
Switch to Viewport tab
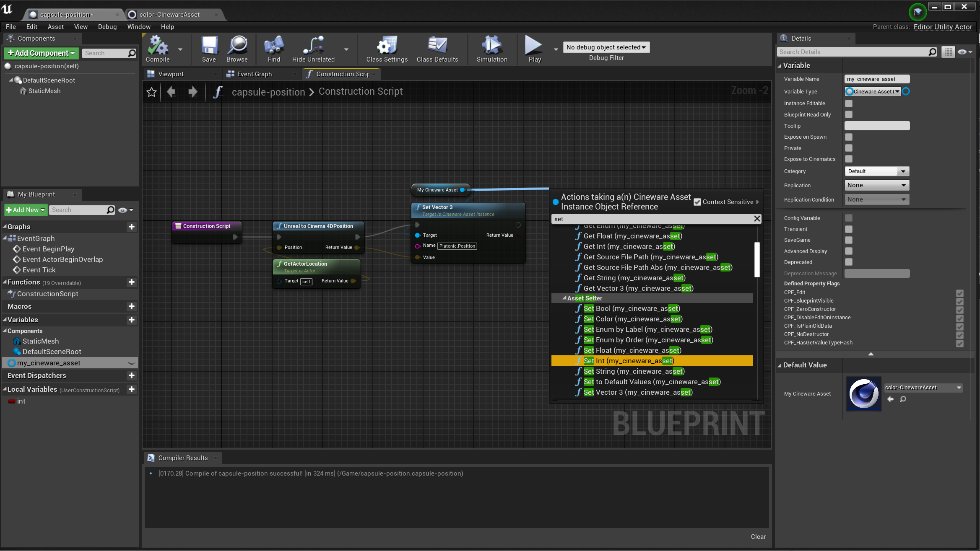(x=171, y=74)
